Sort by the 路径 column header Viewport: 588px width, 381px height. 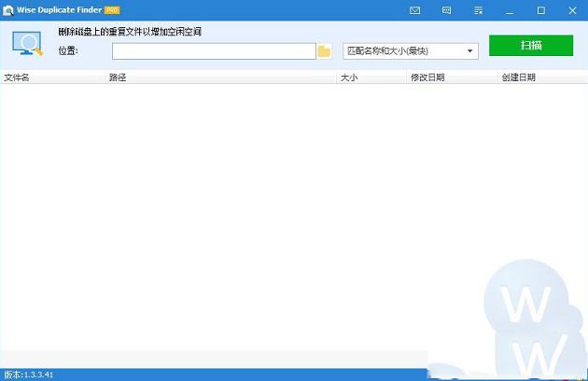point(118,78)
